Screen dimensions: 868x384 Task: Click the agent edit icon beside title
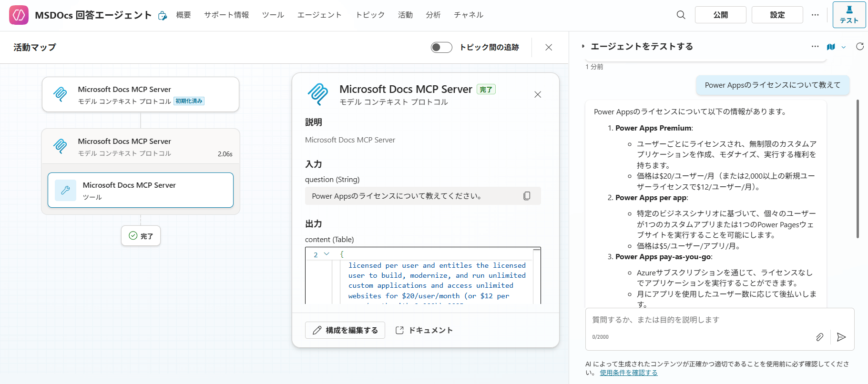click(x=163, y=16)
